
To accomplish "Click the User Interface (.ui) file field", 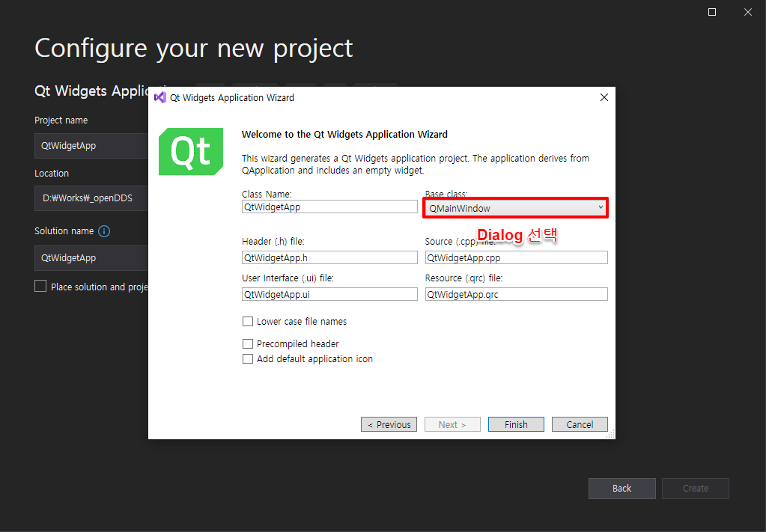I will (329, 294).
